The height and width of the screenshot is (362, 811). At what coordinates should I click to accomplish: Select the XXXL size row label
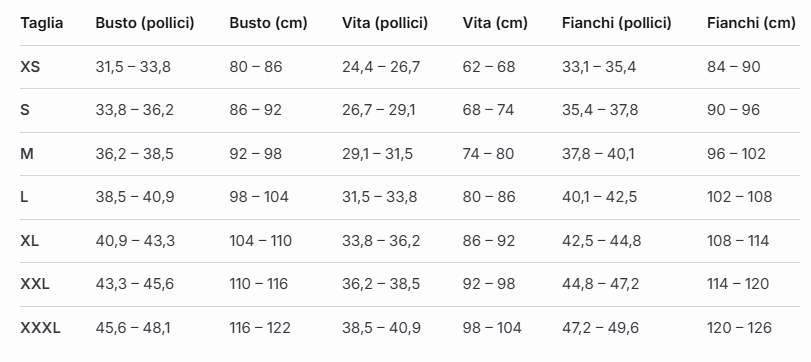pyautogui.click(x=40, y=328)
